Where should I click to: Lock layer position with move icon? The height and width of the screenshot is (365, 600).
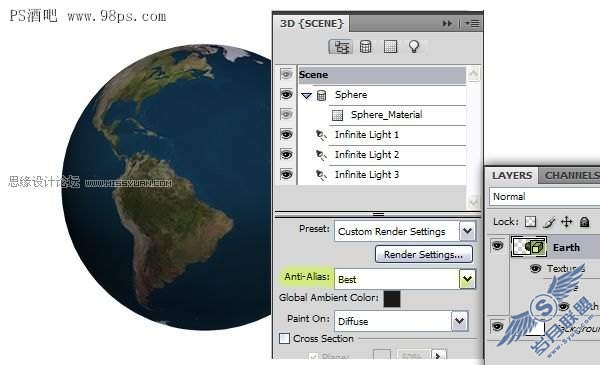point(566,222)
